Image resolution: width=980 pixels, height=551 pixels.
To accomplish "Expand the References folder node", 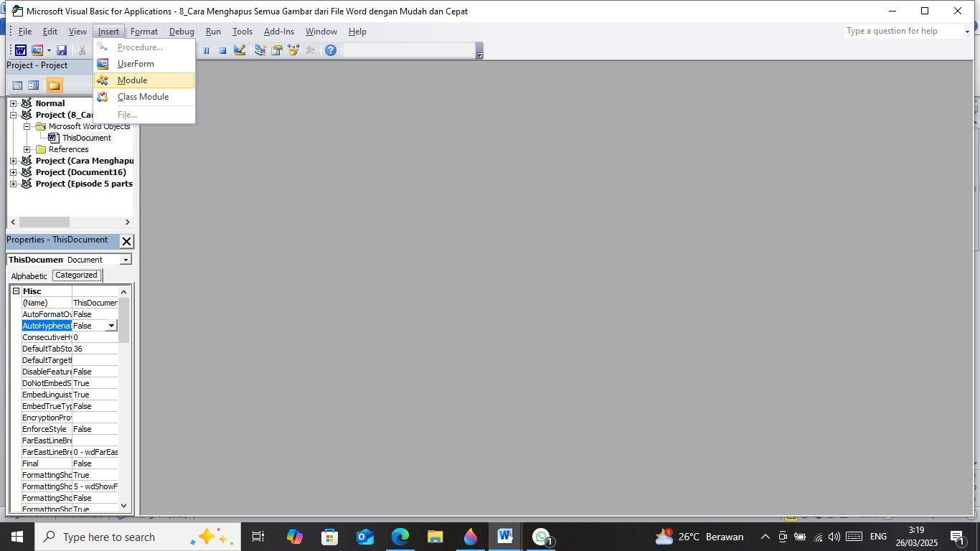I will (27, 149).
